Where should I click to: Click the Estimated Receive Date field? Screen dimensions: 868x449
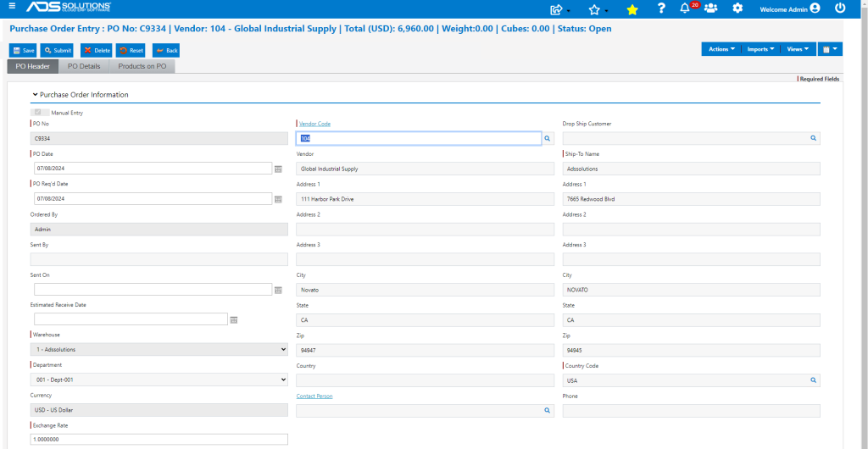coord(131,319)
